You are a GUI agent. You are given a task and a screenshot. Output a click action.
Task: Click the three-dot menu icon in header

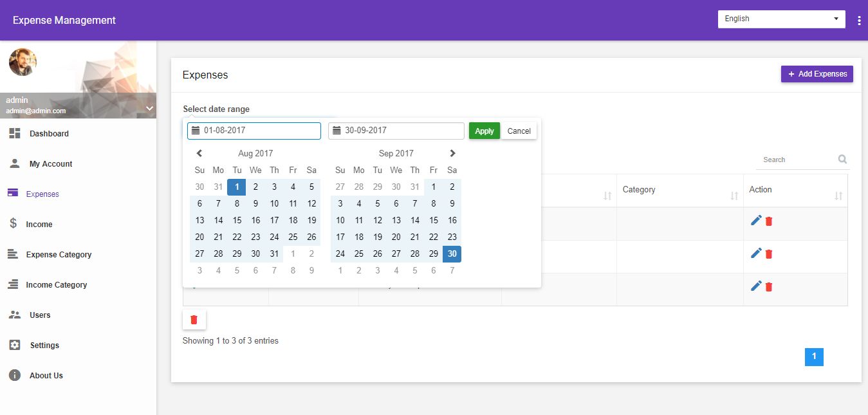coord(859,21)
